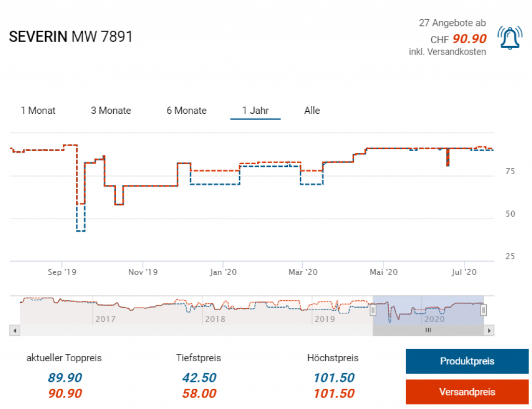Click the CHF 90.90 offer price
532x409 pixels.
tap(458, 39)
